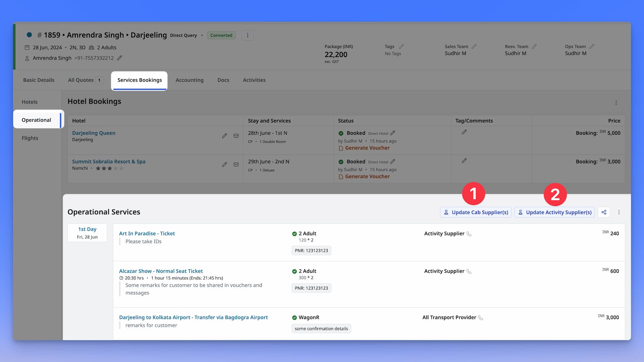
Task: Click the Update Cab Supplier(s) button
Action: tap(475, 212)
